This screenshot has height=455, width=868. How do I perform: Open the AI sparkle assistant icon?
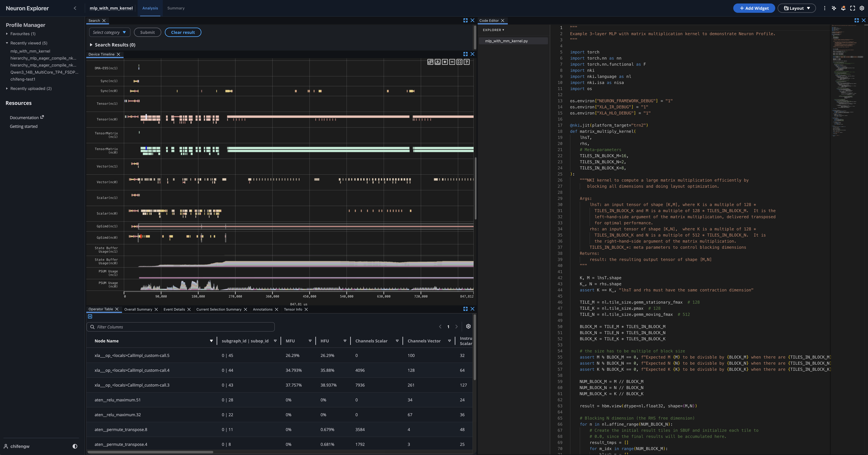click(834, 8)
